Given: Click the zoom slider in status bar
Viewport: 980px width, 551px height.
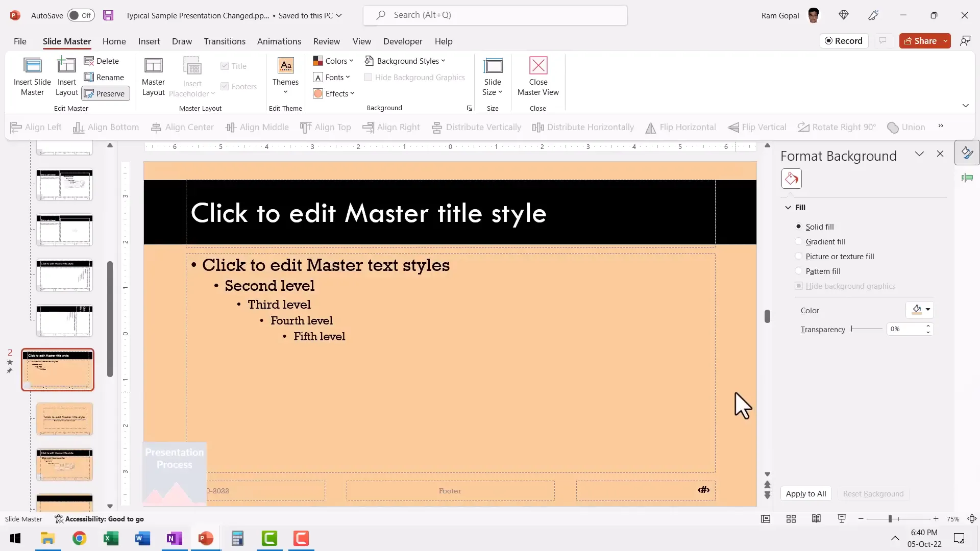Looking at the screenshot, I should pos(898,519).
